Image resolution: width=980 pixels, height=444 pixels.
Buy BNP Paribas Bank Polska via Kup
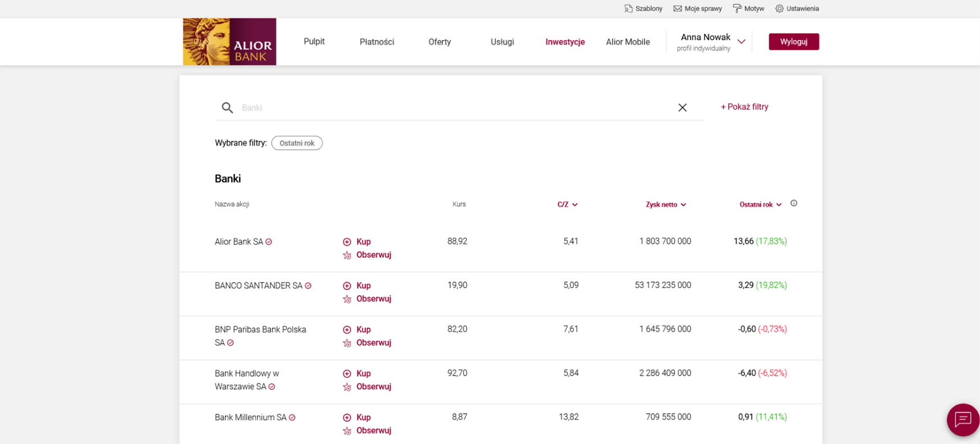tap(364, 330)
